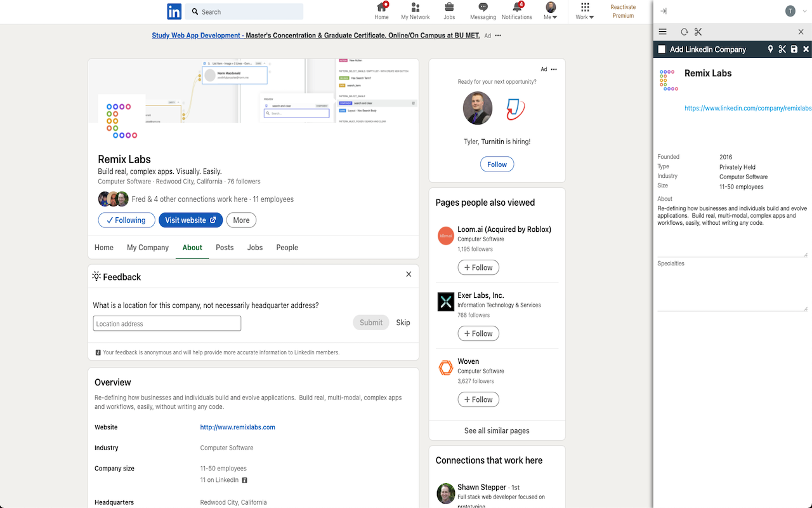Click info icon next to 11 on LinkedIn
This screenshot has width=812, height=508.
(245, 480)
